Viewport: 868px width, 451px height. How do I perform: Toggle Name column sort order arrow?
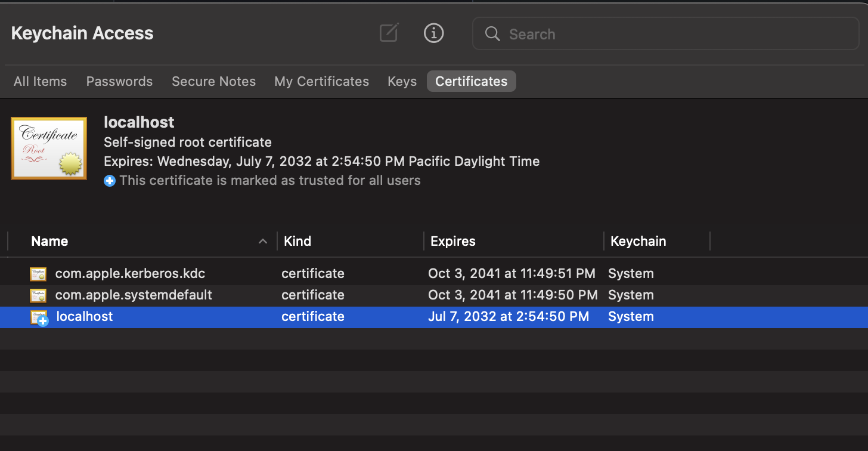[262, 242]
